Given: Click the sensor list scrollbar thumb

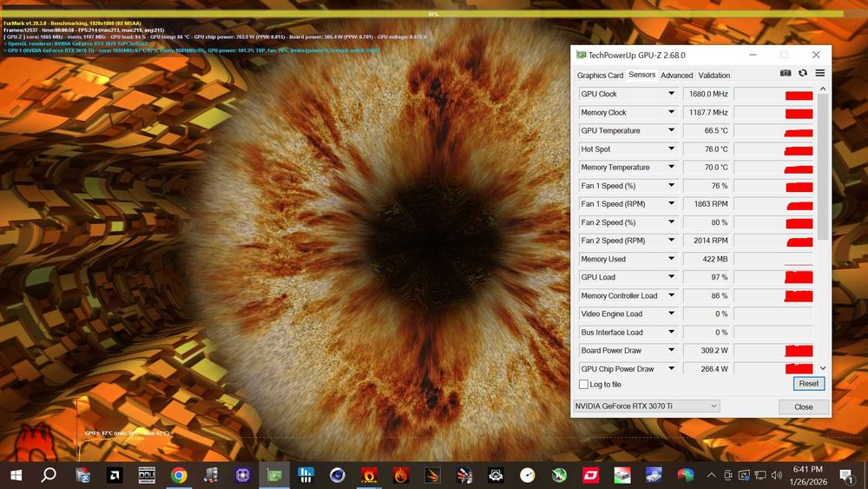Looking at the screenshot, I should [823, 166].
